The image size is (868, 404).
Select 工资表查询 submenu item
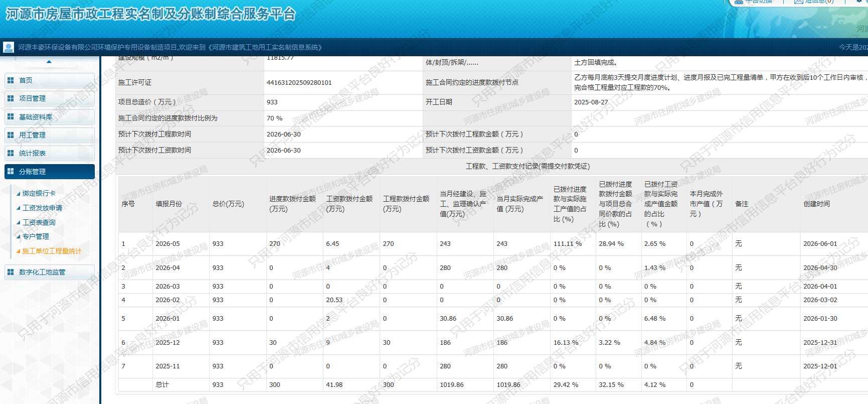[x=39, y=222]
